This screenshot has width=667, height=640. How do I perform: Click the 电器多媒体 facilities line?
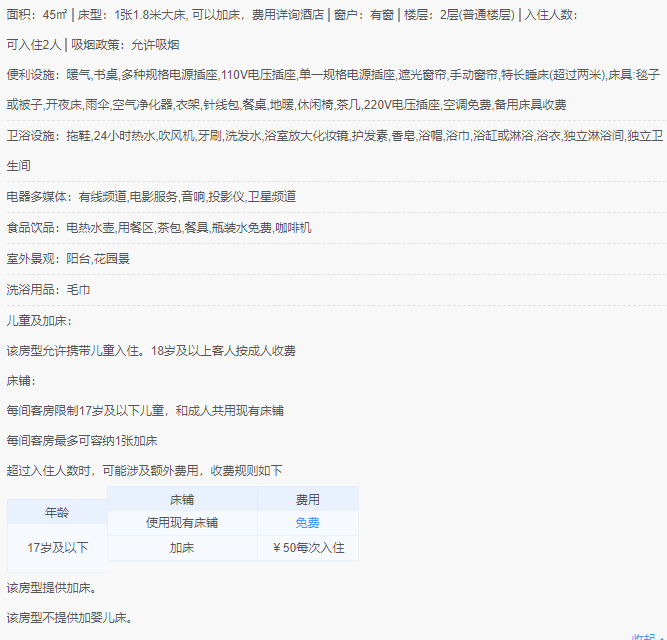click(x=151, y=196)
